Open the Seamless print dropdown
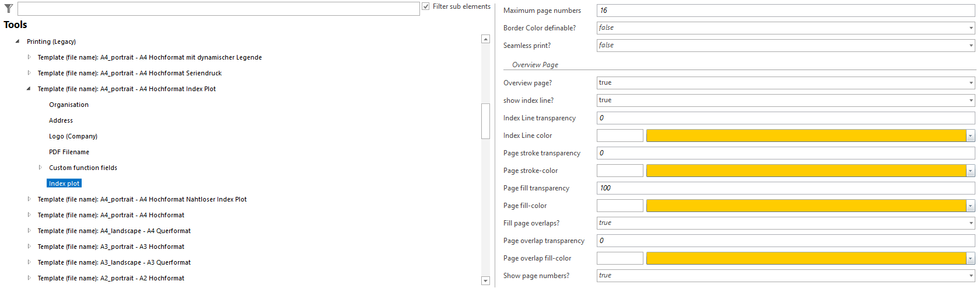 coord(971,46)
